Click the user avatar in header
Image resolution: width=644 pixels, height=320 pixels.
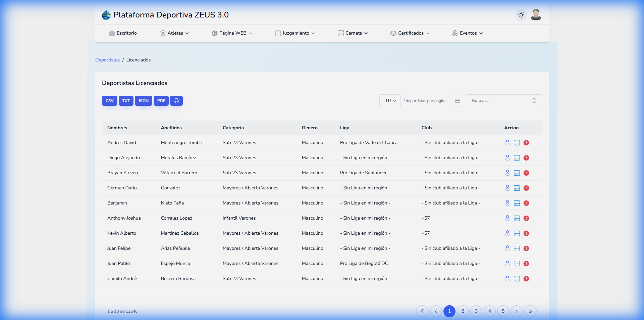pos(536,15)
